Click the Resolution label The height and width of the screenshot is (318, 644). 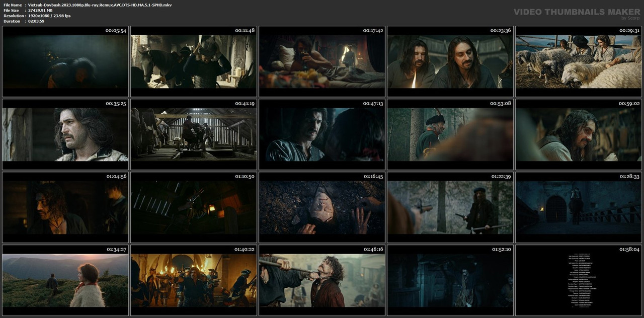[x=13, y=16]
